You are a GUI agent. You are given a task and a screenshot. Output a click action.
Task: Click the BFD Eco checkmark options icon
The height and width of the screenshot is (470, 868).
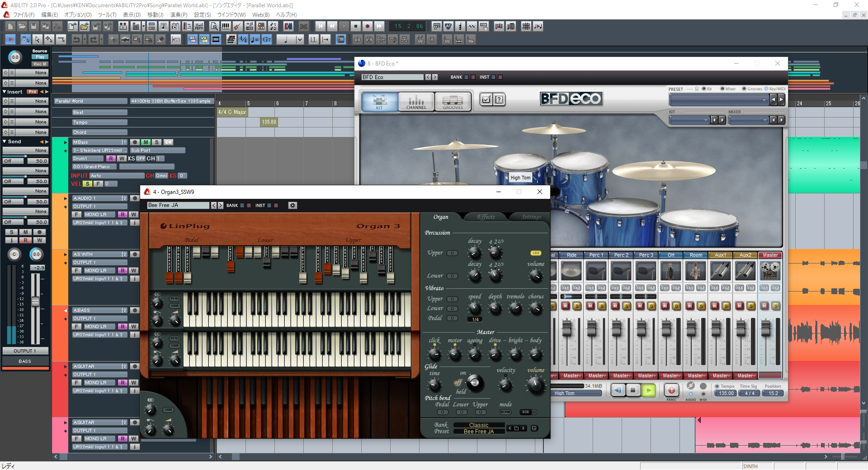click(486, 99)
